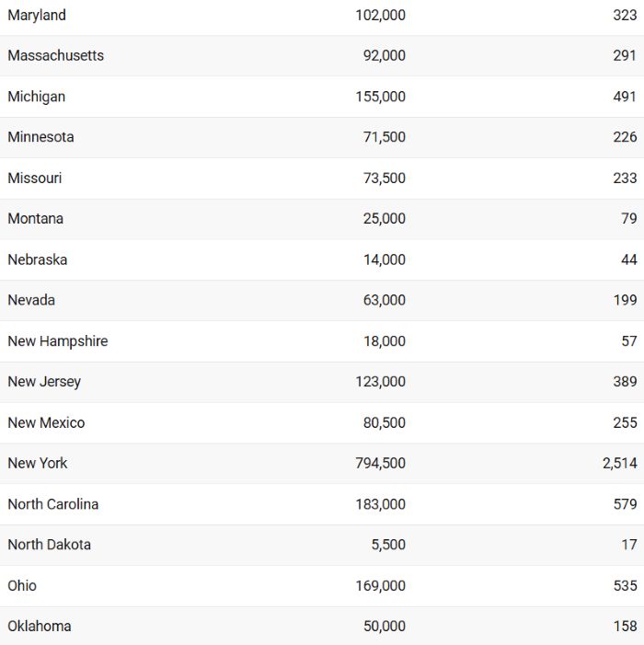Click the Ohio row label

point(22,585)
